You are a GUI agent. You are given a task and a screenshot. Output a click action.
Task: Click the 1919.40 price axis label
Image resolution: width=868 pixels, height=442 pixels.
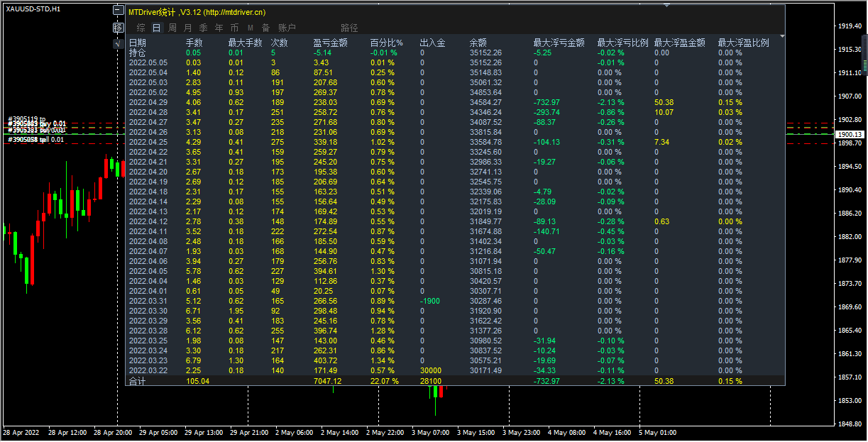point(850,26)
